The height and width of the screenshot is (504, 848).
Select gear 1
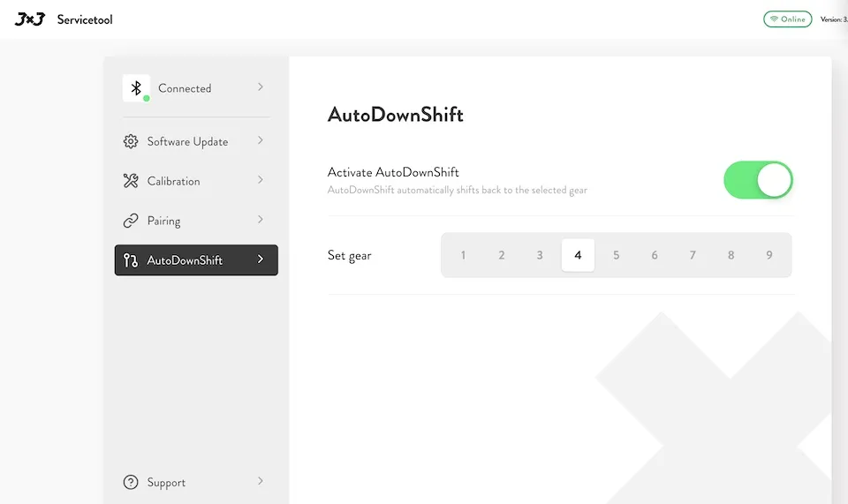click(x=463, y=255)
